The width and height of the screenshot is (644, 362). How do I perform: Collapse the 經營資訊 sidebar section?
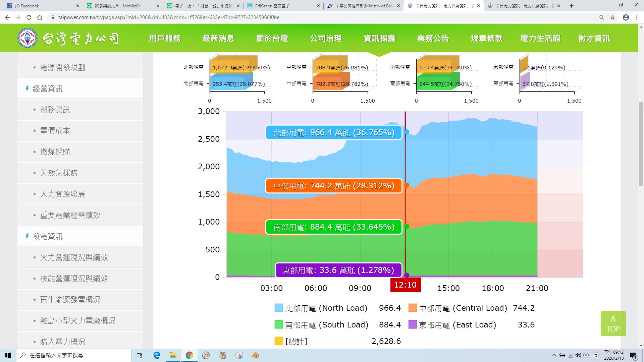click(x=80, y=88)
